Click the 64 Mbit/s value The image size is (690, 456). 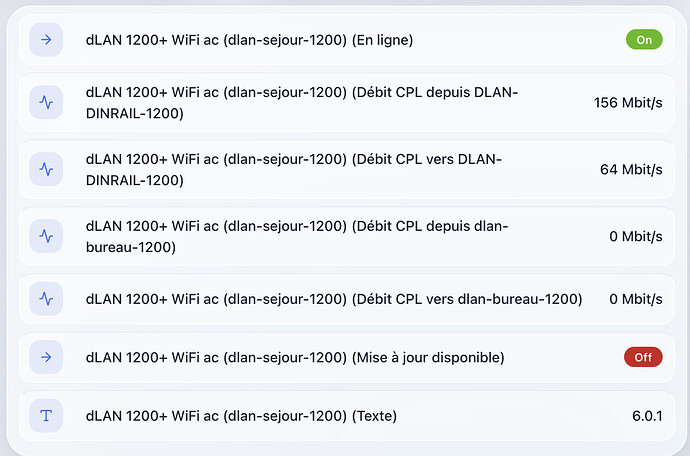(x=631, y=169)
